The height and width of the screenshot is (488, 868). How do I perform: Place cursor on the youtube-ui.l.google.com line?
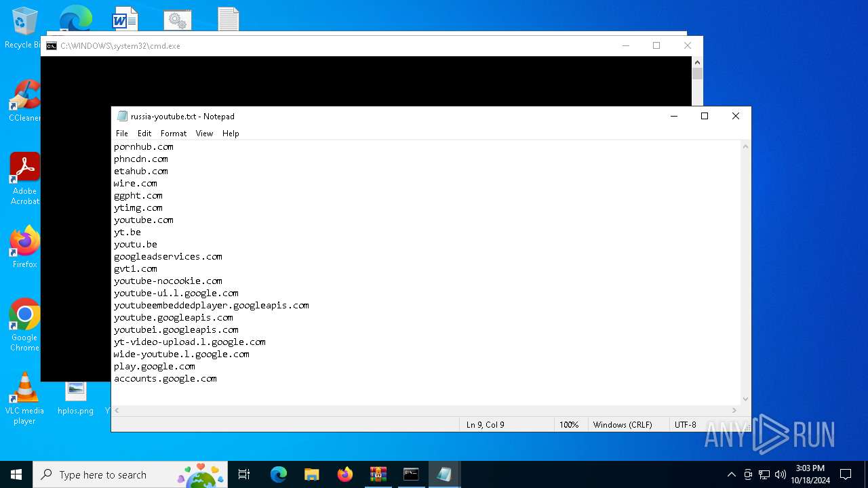pos(176,293)
